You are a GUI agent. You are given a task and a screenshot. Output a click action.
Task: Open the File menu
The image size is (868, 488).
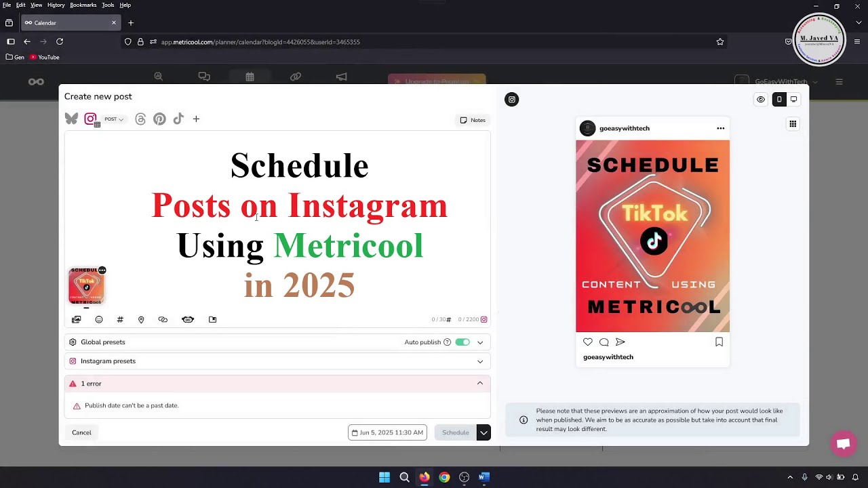pyautogui.click(x=7, y=5)
